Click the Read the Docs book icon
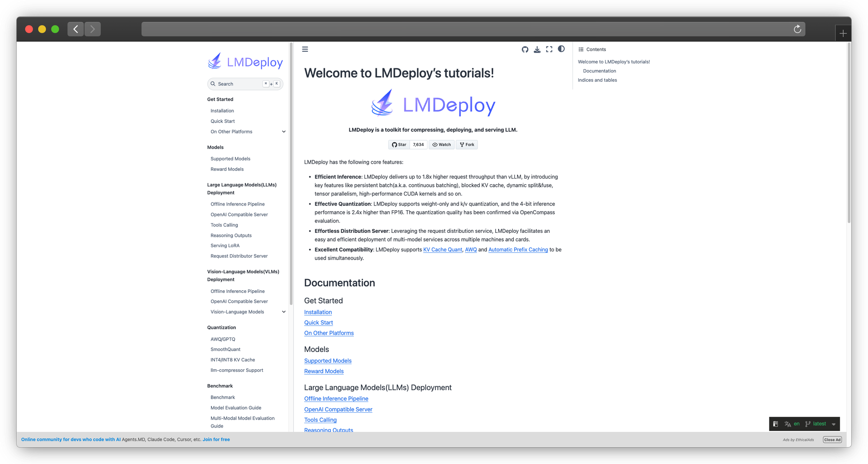This screenshot has height=464, width=868. pyautogui.click(x=776, y=424)
